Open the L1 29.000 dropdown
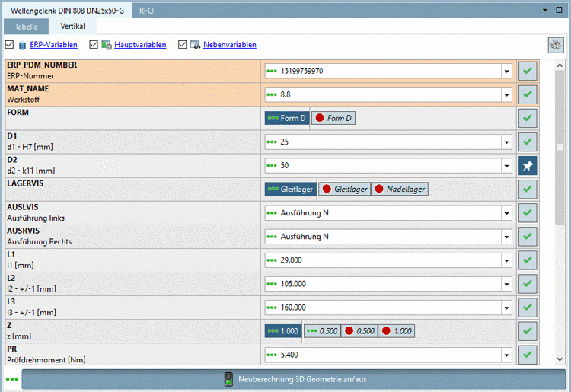571x392 pixels. (x=506, y=260)
